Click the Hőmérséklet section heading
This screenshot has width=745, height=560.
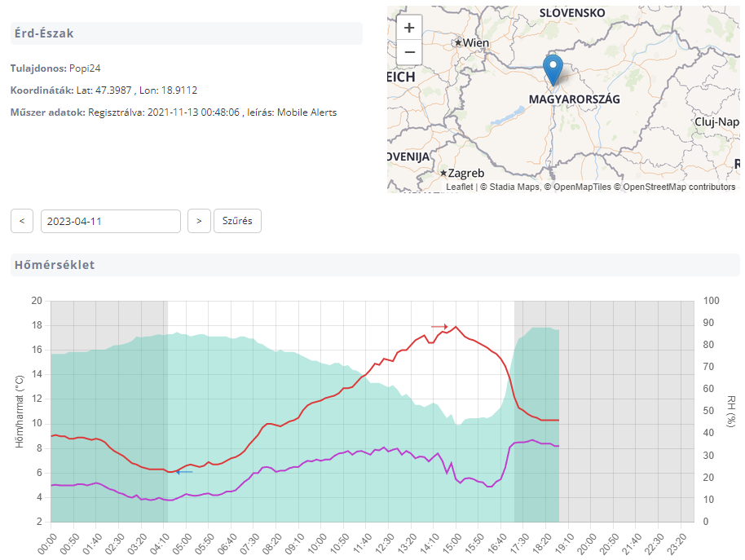click(x=55, y=265)
